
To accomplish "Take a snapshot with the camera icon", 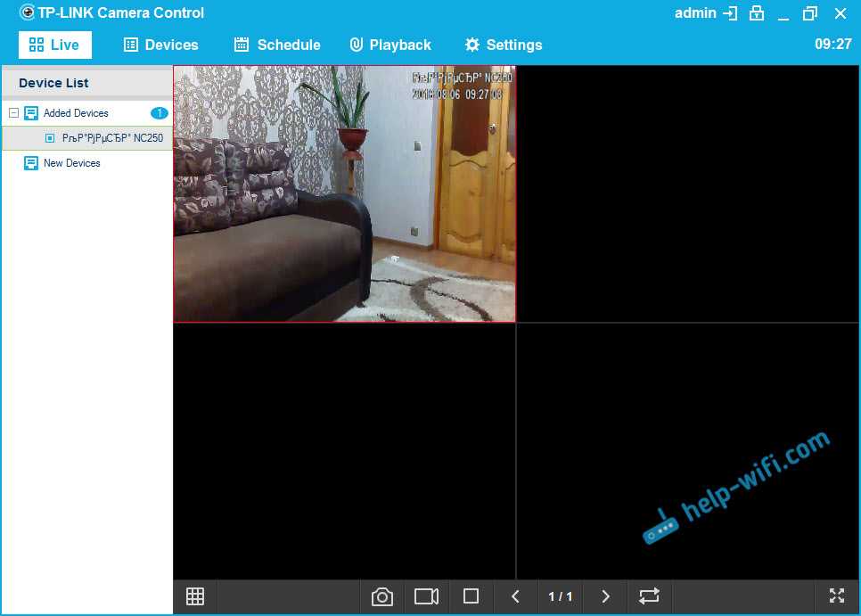I will [382, 596].
